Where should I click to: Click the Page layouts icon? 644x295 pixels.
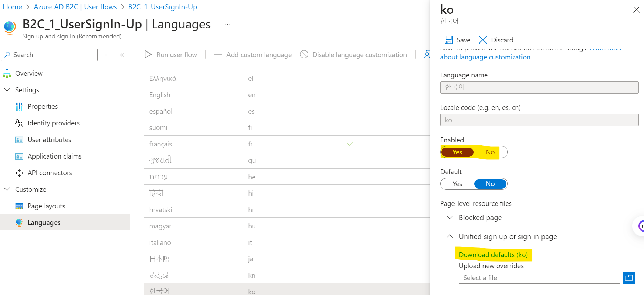tap(19, 206)
